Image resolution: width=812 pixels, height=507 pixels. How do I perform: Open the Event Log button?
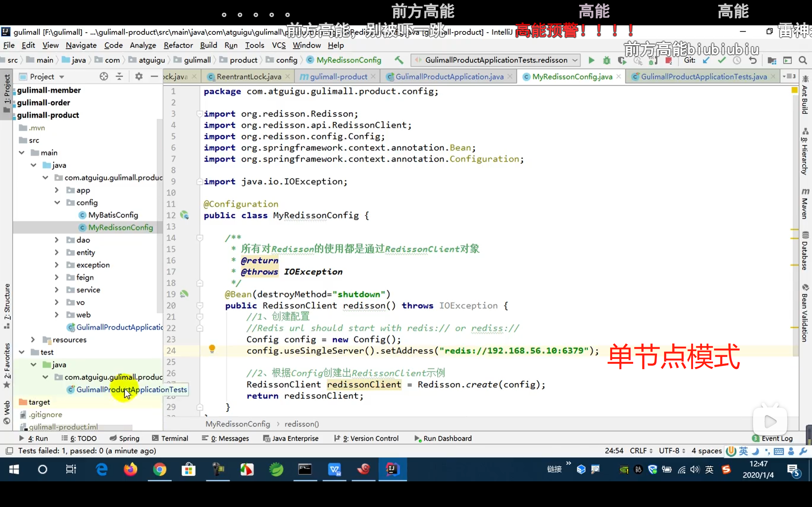772,438
